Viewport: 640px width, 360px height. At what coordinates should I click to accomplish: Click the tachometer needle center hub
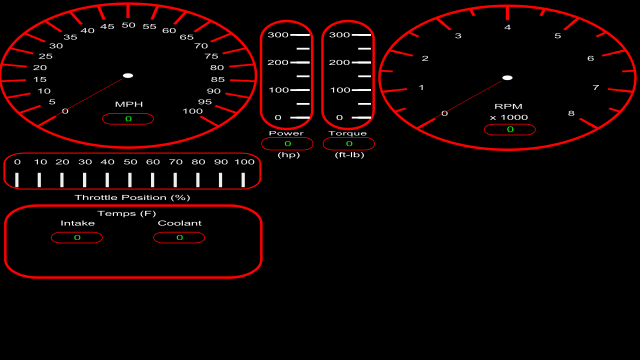[507, 78]
